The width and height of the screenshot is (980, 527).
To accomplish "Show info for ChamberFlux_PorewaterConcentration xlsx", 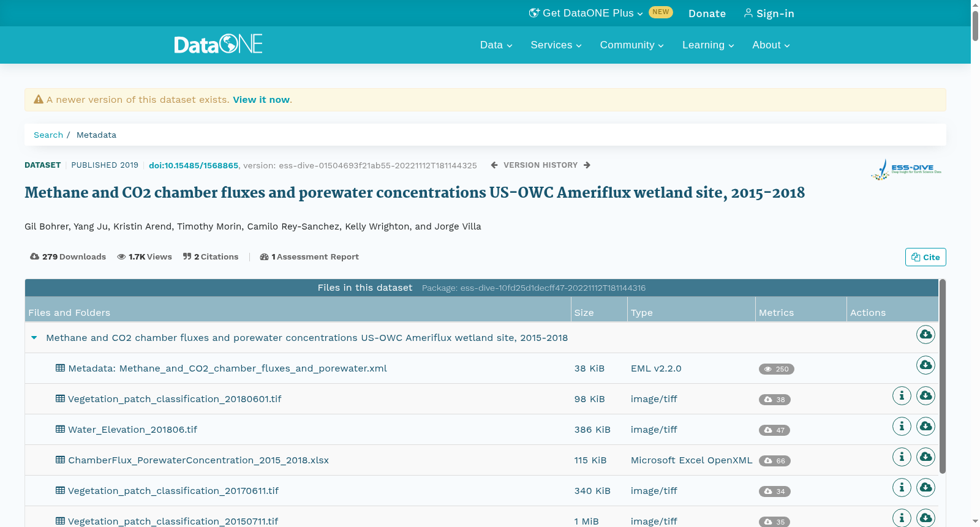I will click(x=902, y=457).
